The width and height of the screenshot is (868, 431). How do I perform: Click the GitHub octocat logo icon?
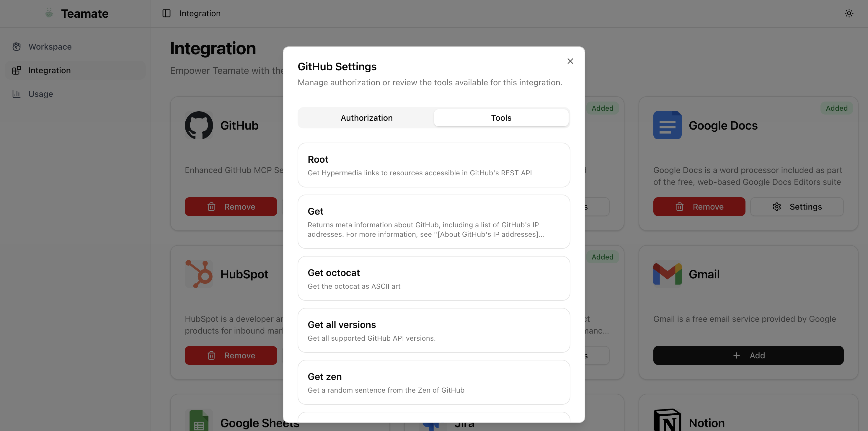click(x=199, y=125)
